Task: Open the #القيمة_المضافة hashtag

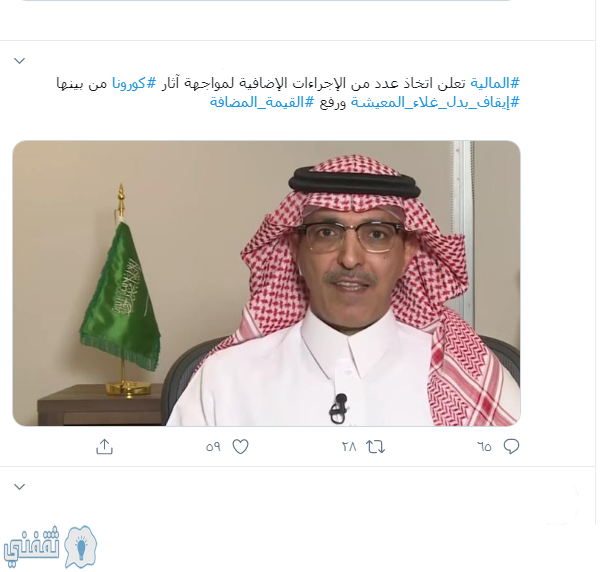Action: (262, 102)
